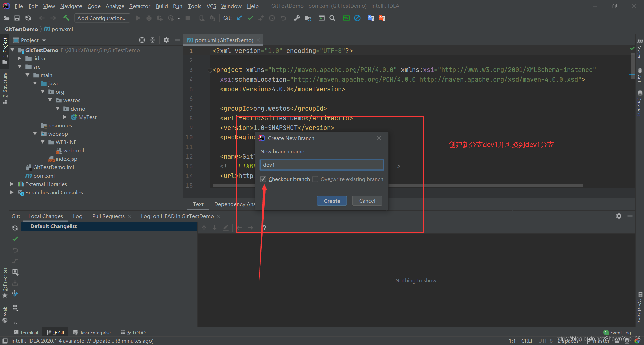Click the New branch name input field
Viewport: 644px width, 345px height.
tap(322, 165)
